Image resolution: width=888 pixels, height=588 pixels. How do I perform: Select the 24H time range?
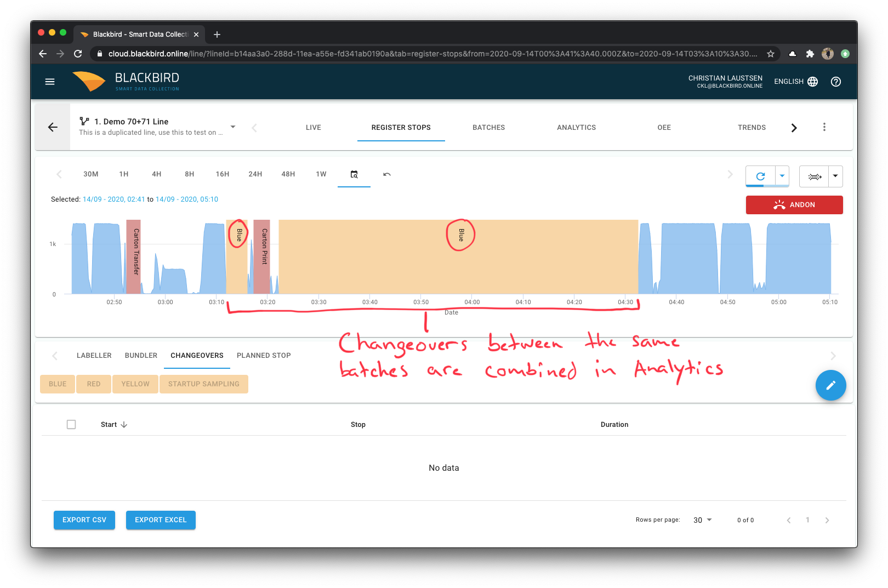coord(255,174)
